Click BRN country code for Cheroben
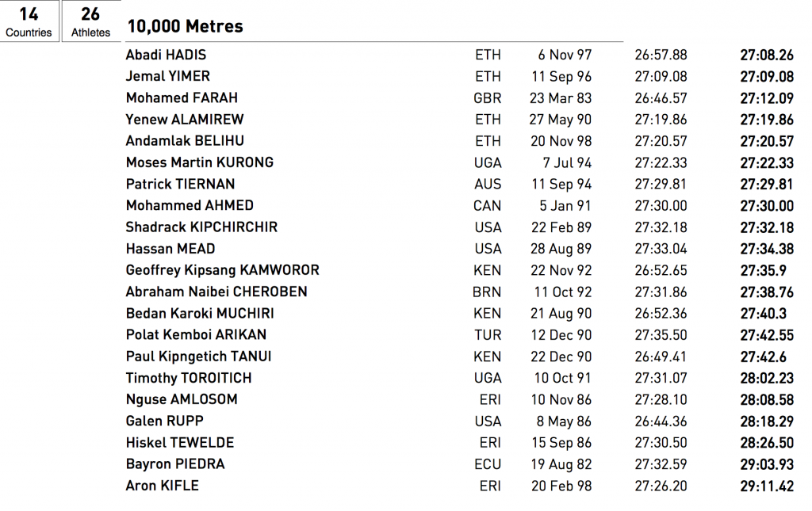 [x=487, y=292]
